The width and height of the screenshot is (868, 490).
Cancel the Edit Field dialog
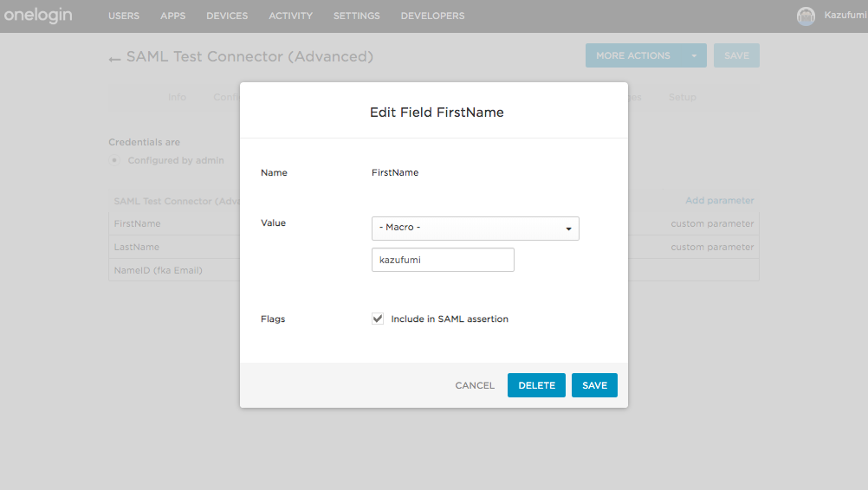[475, 385]
